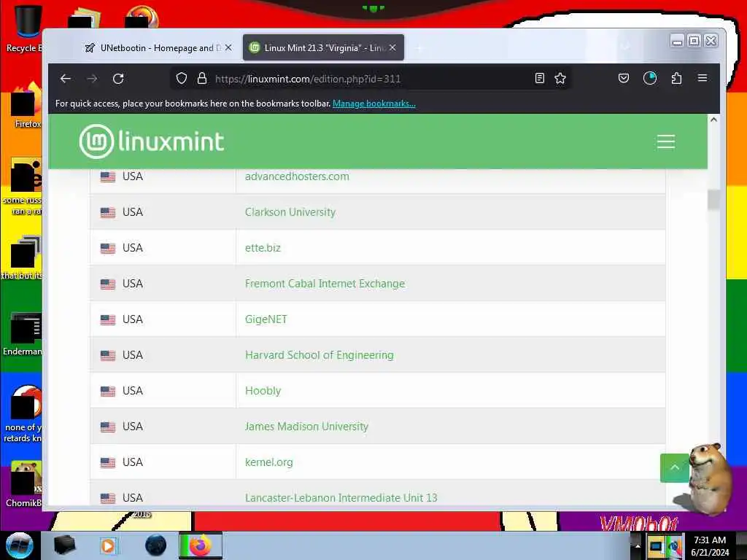Open the black box taskbar icon

(x=65, y=545)
